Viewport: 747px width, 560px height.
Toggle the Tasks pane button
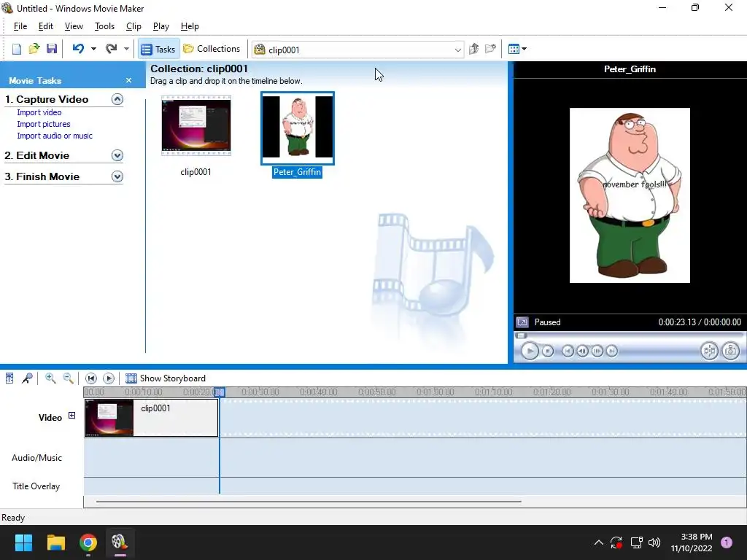point(158,49)
